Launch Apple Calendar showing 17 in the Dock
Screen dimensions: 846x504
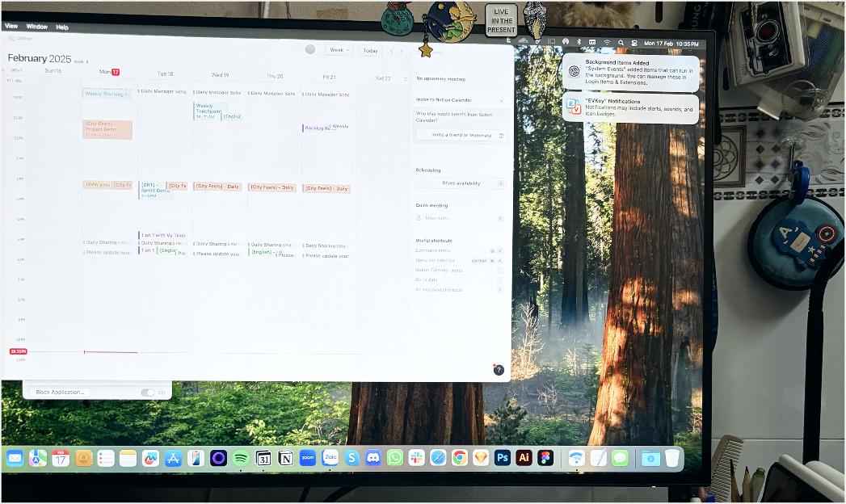point(61,458)
